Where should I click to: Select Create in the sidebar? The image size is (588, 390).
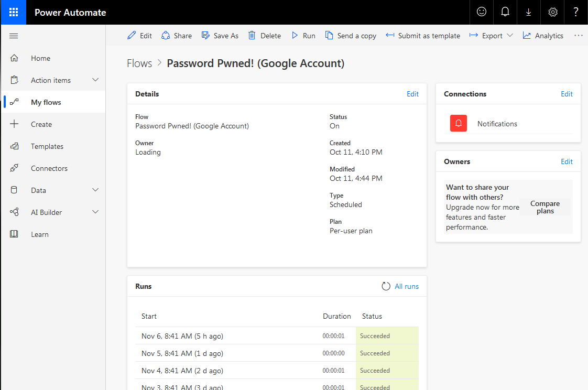click(x=55, y=124)
